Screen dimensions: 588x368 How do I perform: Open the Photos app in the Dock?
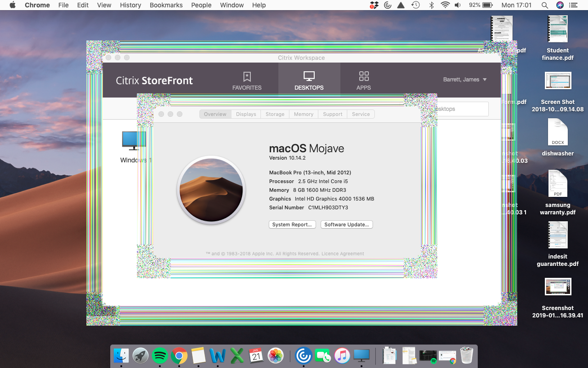pyautogui.click(x=276, y=355)
